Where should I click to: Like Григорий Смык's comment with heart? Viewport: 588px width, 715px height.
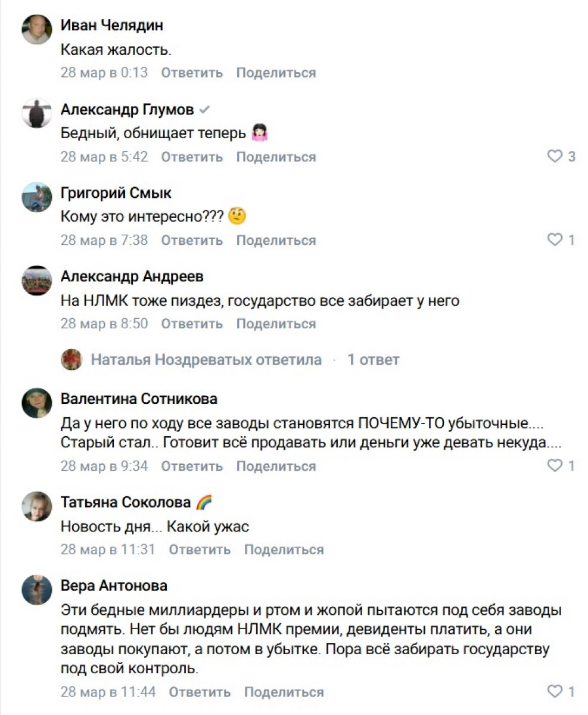tap(555, 240)
